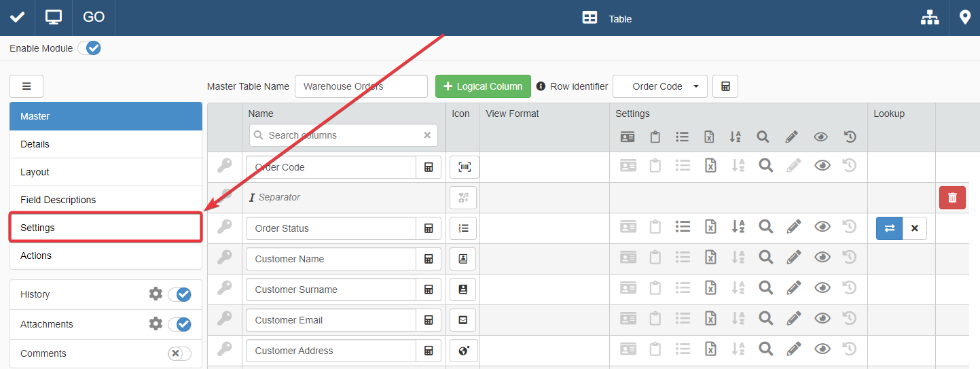Click the calculator icon next to Row identifier
980x369 pixels.
(x=725, y=86)
